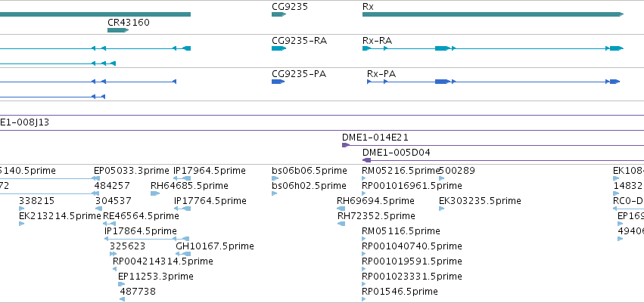Click the EK303235.5prime EST marker
The width and height of the screenshot is (644, 303).
click(441, 209)
